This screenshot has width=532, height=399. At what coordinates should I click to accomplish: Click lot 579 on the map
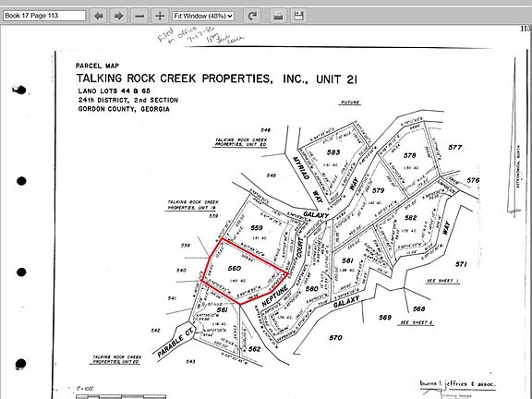[x=378, y=190]
